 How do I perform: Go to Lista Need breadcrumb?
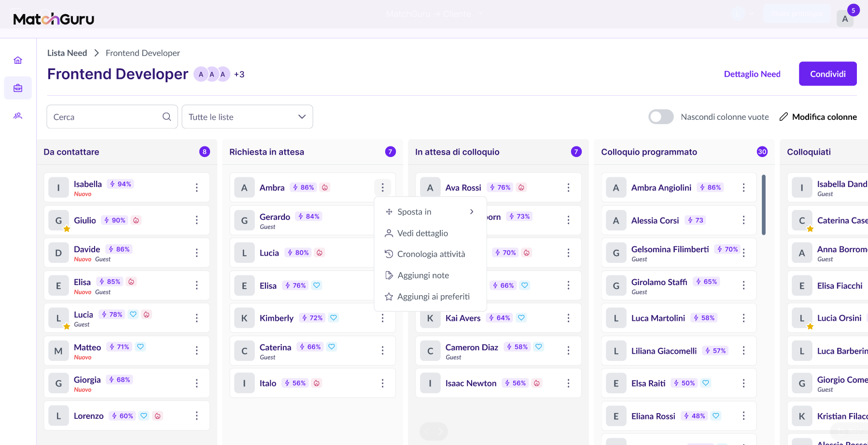pos(67,53)
